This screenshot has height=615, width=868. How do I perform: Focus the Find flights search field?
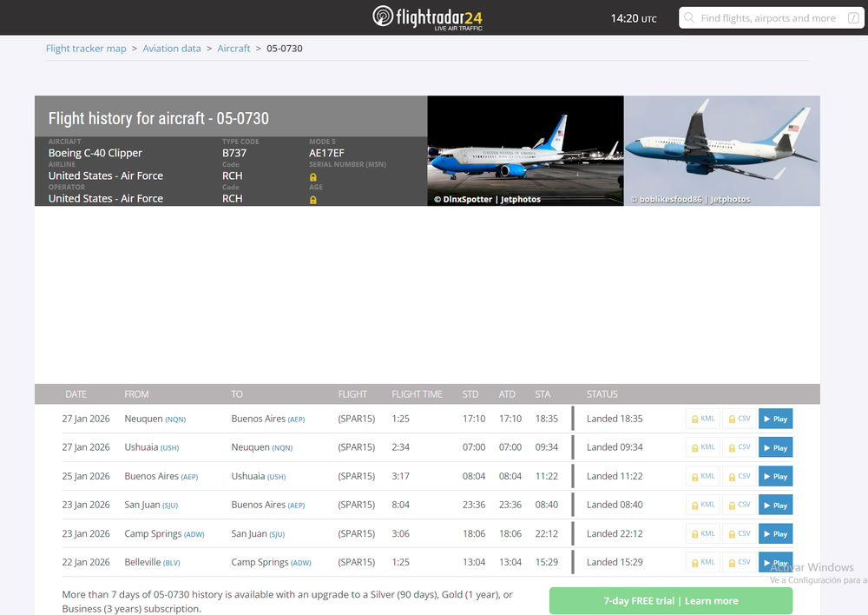pos(767,18)
